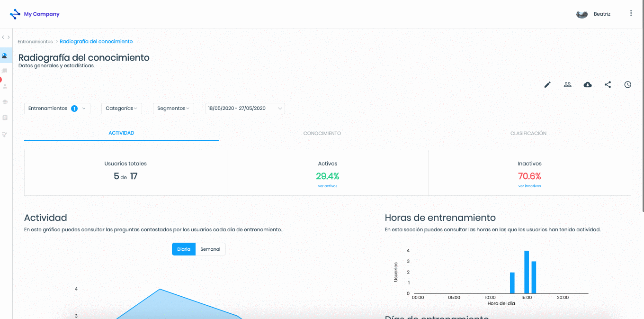
Task: Click the 70.6% Inactivos value
Action: pos(529,176)
